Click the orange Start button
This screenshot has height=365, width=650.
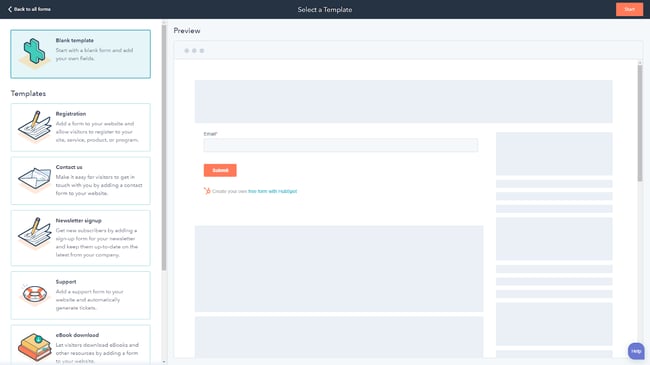[629, 9]
